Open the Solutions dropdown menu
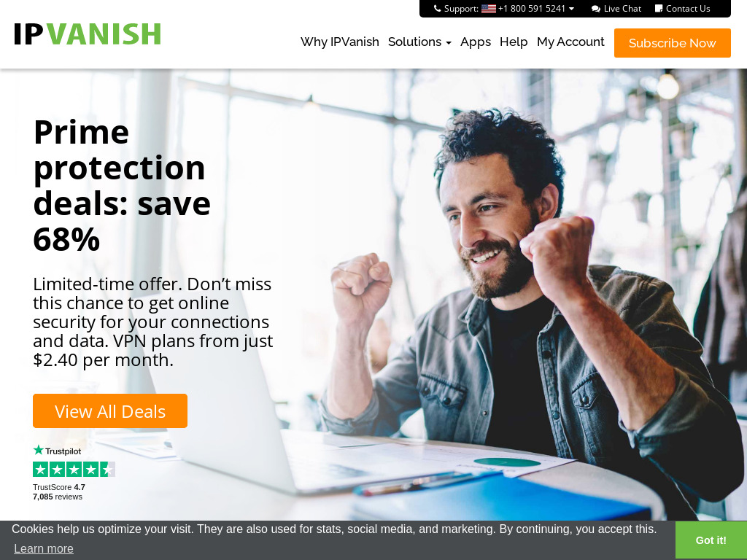The width and height of the screenshot is (747, 560). click(x=419, y=42)
